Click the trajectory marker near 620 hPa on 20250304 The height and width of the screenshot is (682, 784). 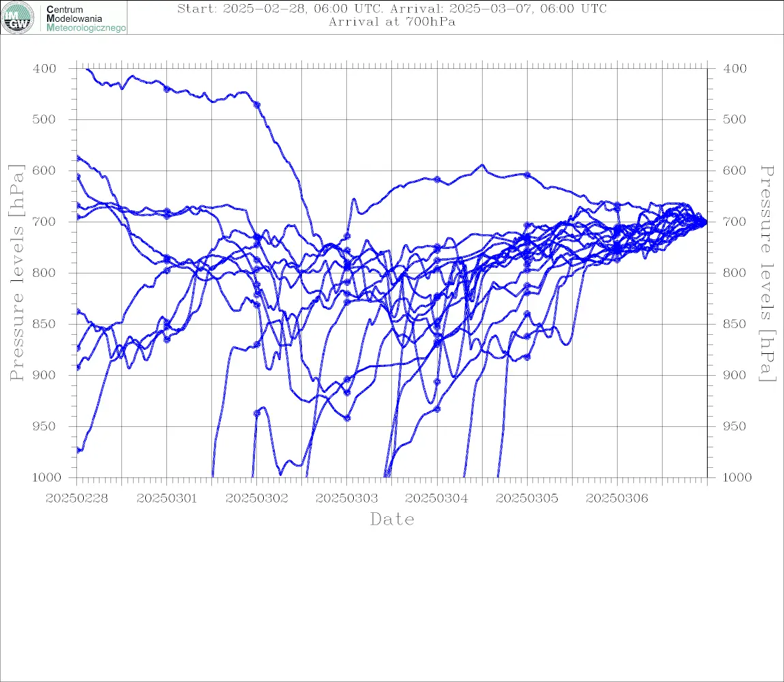(x=437, y=179)
